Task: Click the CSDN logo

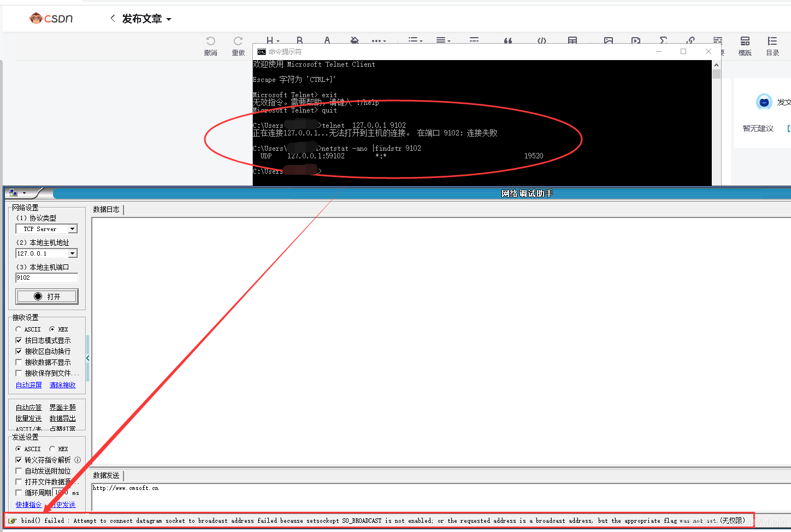Action: coord(51,19)
